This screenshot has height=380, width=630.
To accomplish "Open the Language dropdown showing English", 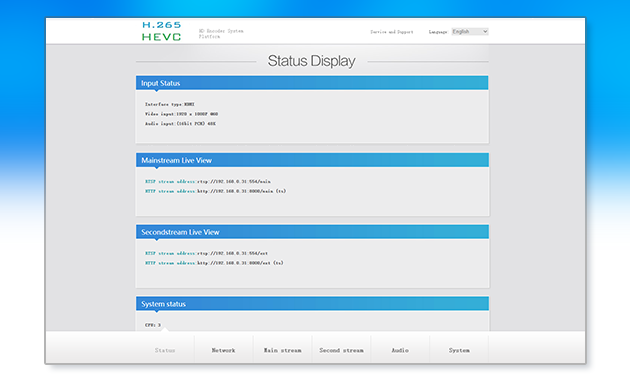I will click(470, 31).
